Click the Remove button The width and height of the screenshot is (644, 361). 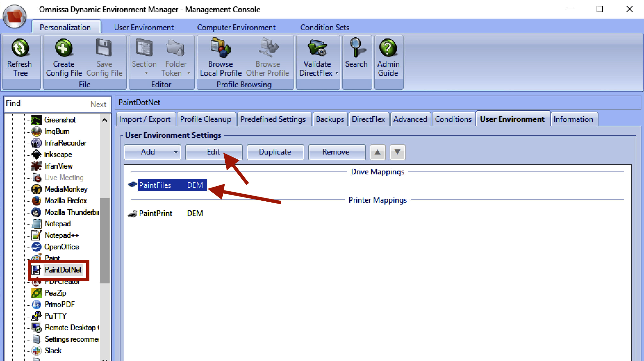[x=336, y=152]
